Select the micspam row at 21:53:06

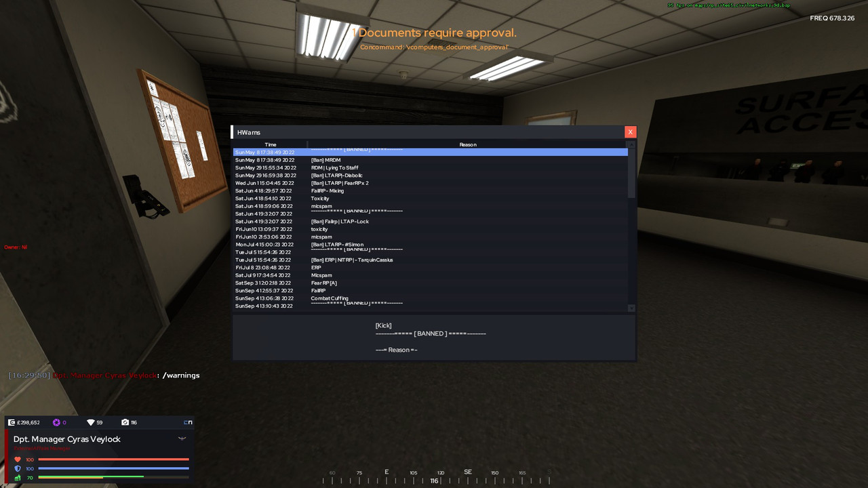point(431,237)
